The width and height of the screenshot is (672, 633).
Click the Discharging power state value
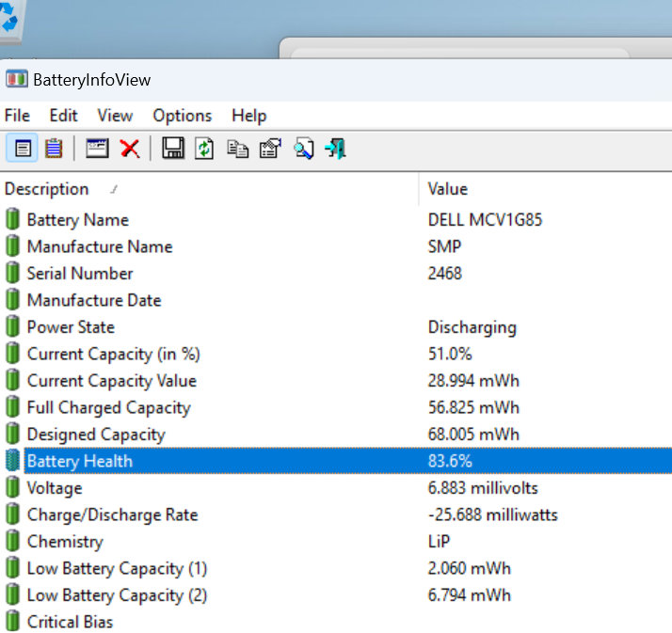pyautogui.click(x=472, y=327)
